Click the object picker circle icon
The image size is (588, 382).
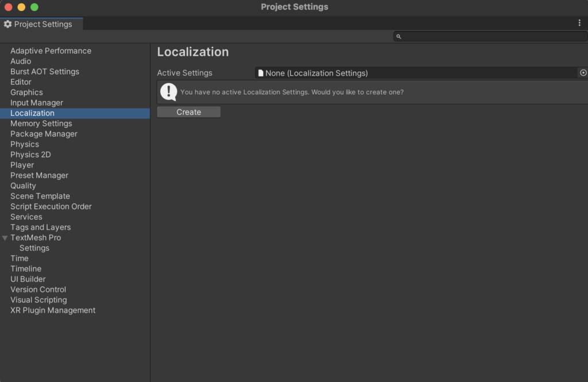(x=583, y=73)
